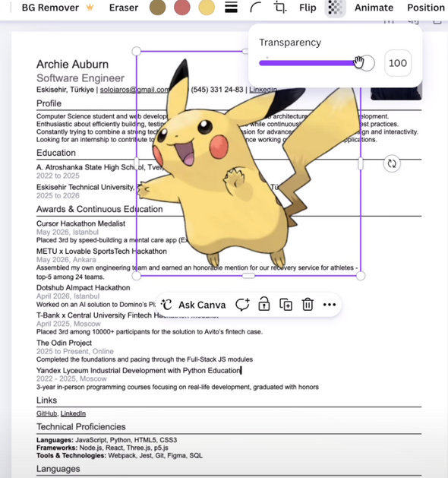Select the Eraser tool

(124, 8)
